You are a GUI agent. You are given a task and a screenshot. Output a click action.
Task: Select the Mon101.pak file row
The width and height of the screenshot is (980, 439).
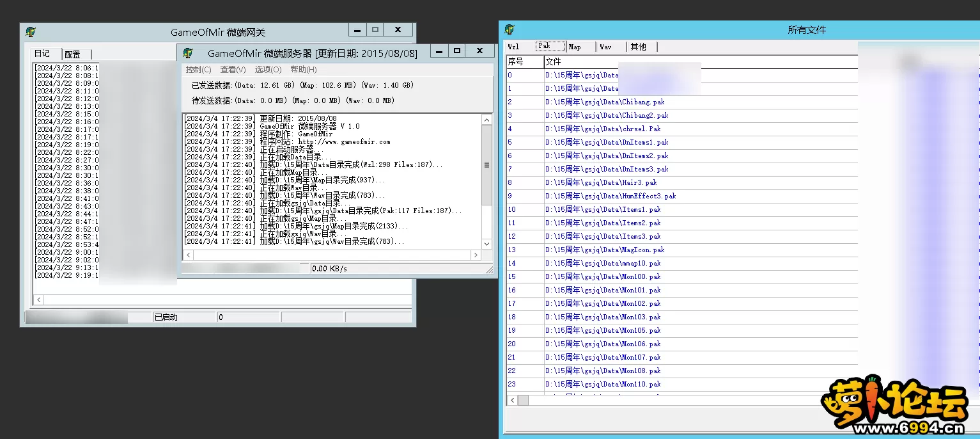click(682, 291)
